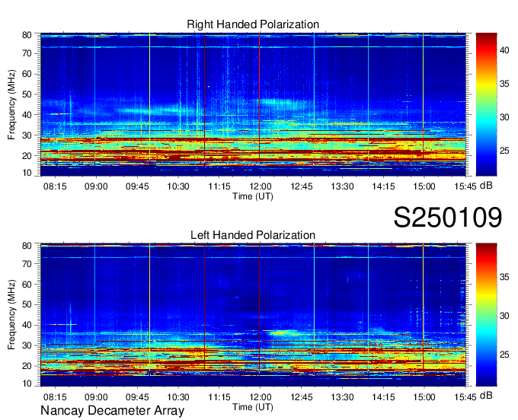This screenshot has height=420, width=518.
Task: Click 11:15 tick under Right Handed plot
Action: tap(219, 186)
